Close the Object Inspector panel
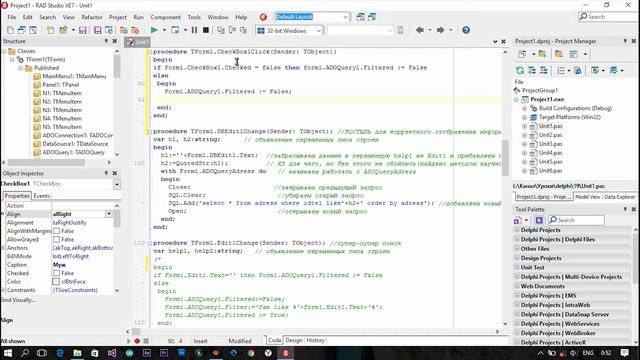The width and height of the screenshot is (640, 360). [115, 173]
